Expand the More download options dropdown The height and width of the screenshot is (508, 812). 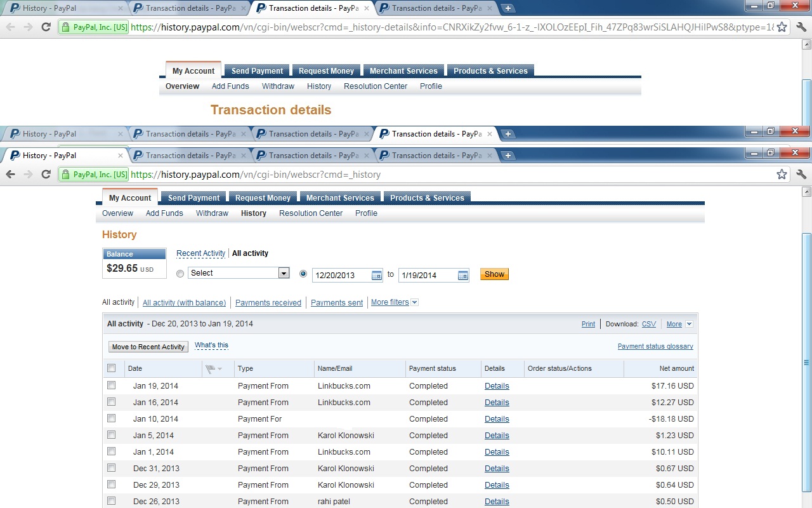[x=680, y=324]
